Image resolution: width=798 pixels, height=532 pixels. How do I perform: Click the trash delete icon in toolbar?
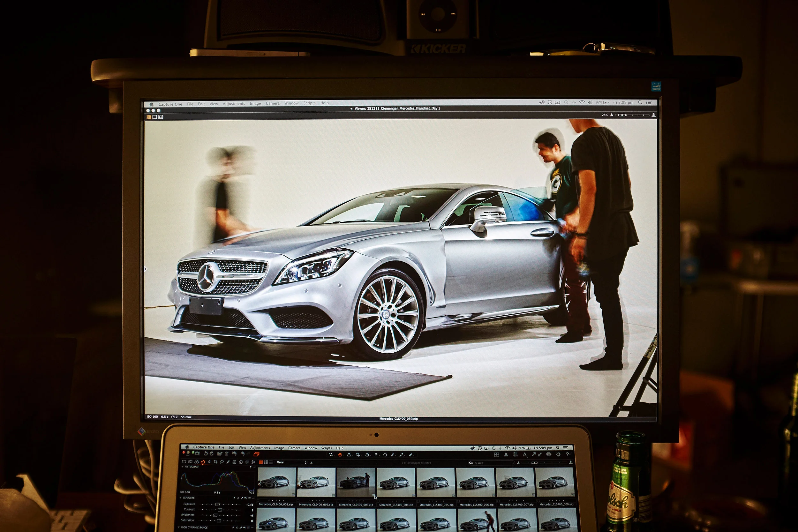tap(227, 454)
